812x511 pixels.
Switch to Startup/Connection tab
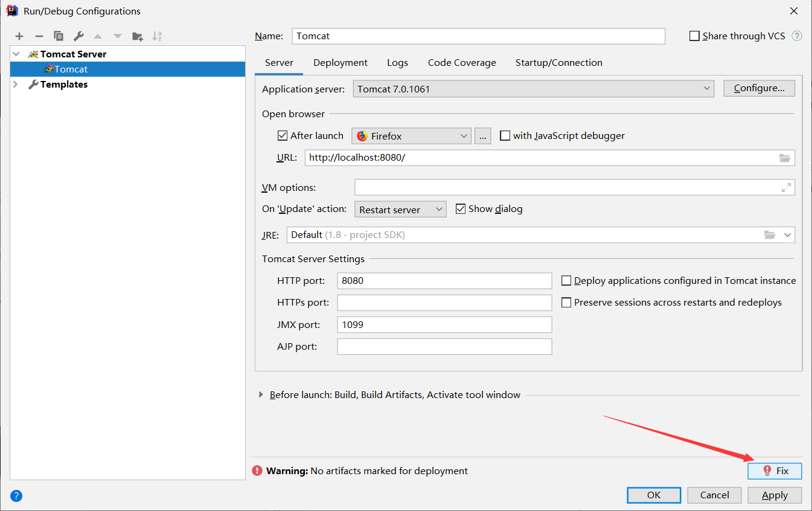[559, 63]
